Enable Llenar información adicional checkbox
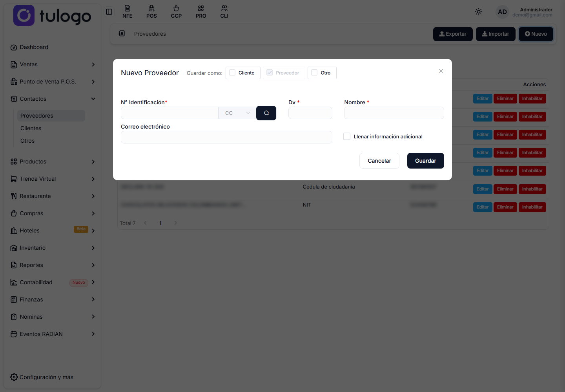 [347, 136]
